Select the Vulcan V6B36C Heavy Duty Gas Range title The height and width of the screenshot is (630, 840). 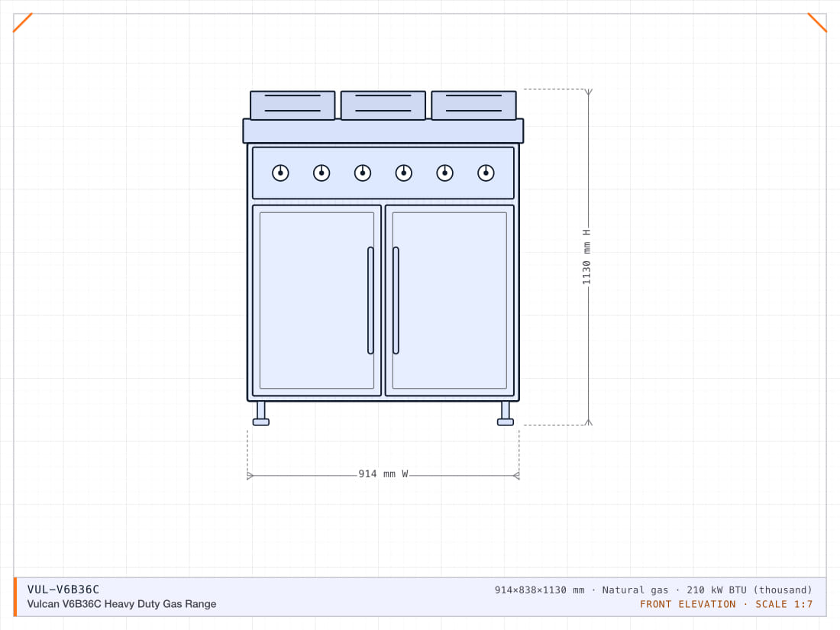click(121, 604)
